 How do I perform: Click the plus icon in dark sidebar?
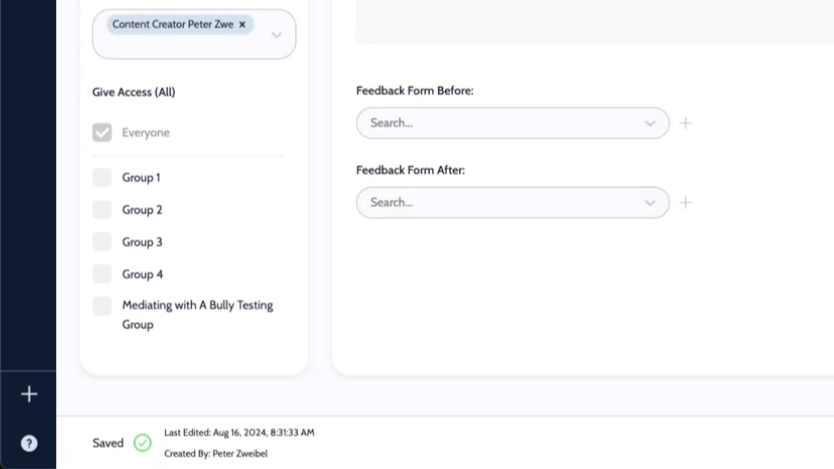pyautogui.click(x=29, y=395)
